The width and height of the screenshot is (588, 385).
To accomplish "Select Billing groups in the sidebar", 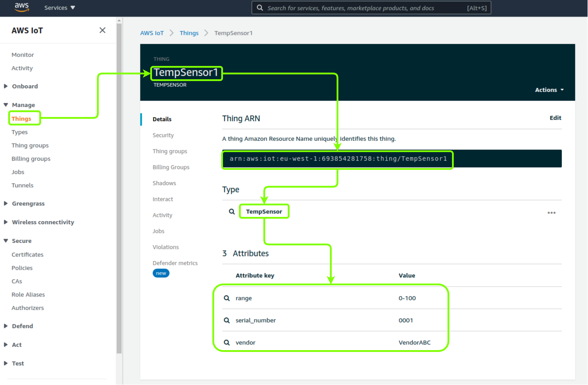I will pos(31,159).
